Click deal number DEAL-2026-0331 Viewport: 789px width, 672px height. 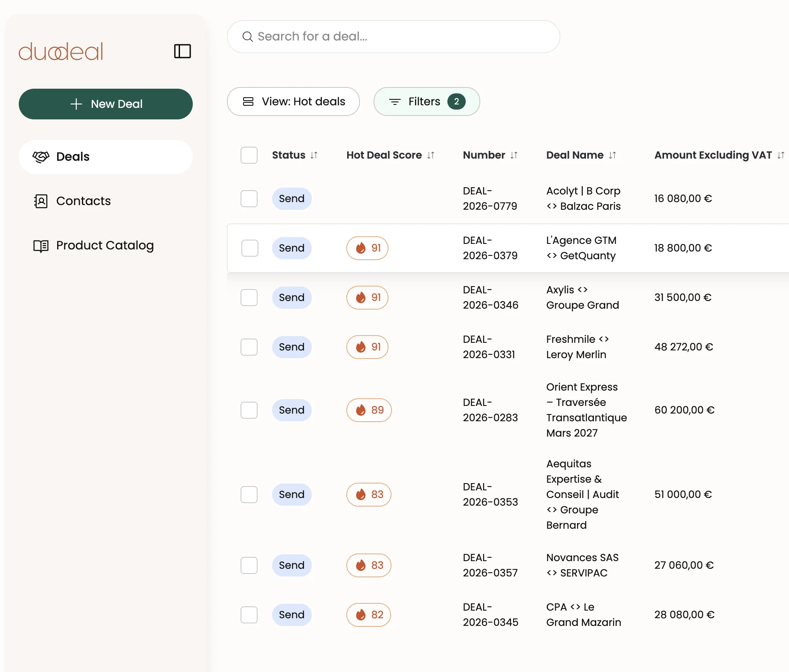(x=489, y=347)
